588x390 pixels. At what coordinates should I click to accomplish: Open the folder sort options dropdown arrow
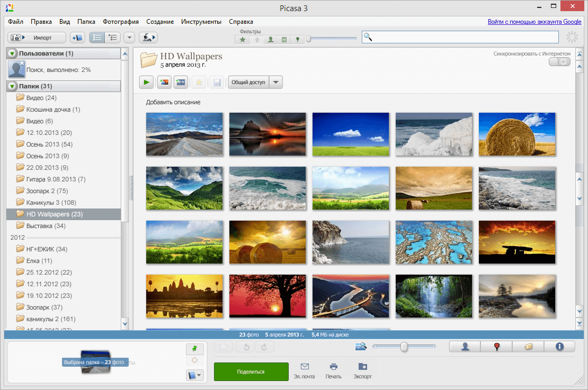(129, 38)
